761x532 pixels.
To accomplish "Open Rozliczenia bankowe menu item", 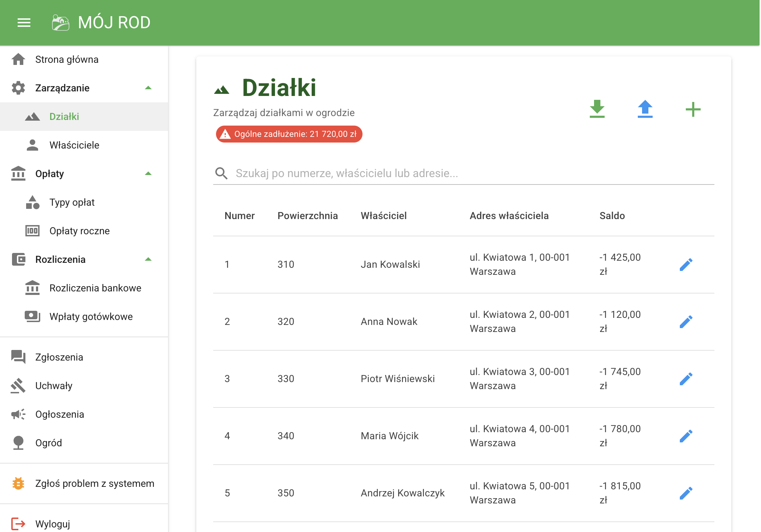I will [x=95, y=288].
